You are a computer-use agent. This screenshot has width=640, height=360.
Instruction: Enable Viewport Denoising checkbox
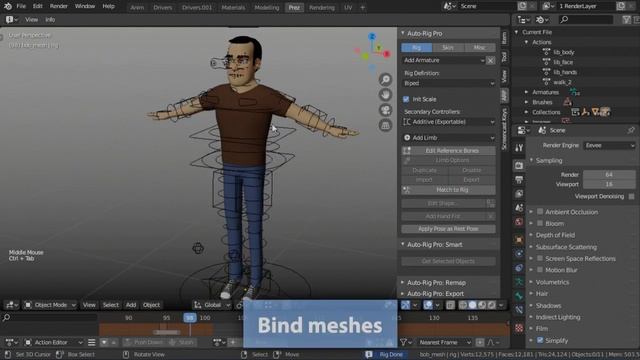[x=631, y=196]
